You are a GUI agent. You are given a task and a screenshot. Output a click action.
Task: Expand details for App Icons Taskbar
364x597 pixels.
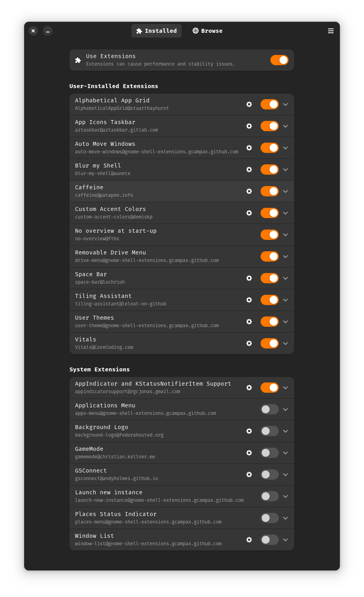(285, 126)
